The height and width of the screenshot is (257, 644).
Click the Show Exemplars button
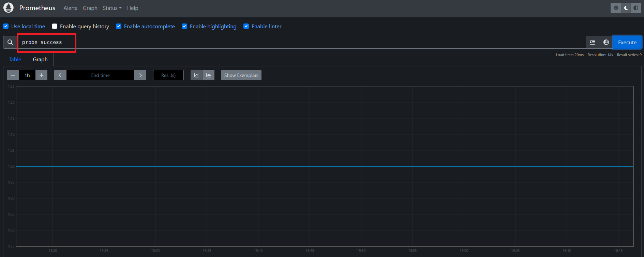[x=241, y=75]
